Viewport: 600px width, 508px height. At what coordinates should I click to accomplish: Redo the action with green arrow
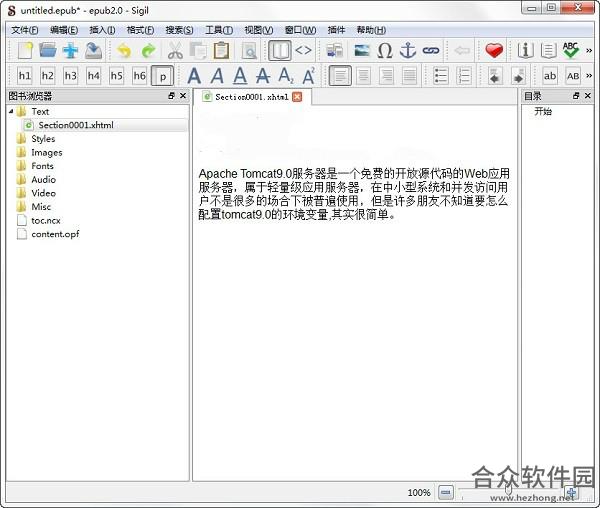point(148,50)
